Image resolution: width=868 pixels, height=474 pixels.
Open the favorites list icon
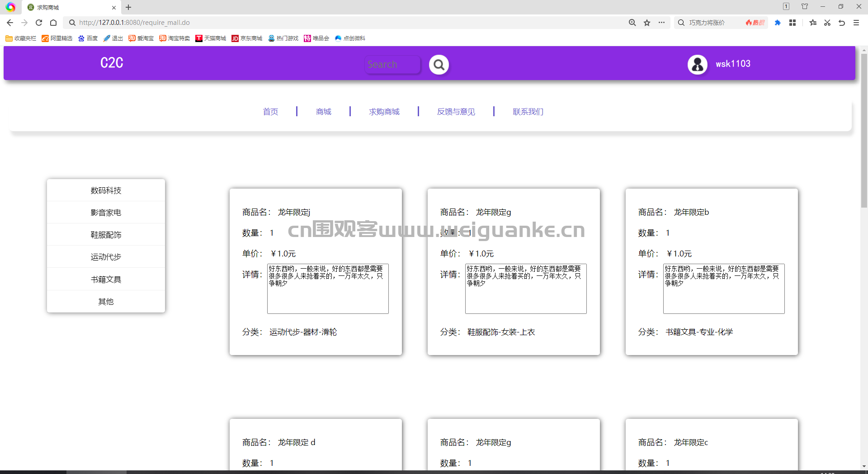click(x=813, y=23)
